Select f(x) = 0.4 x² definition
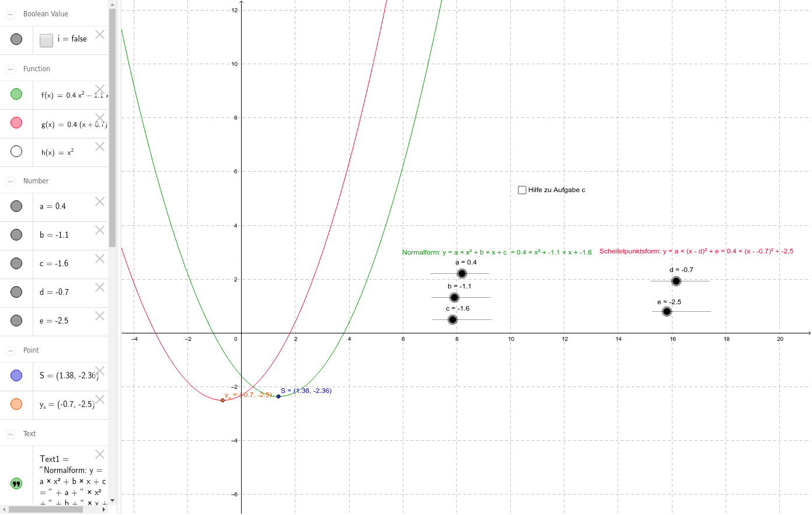 tap(74, 95)
